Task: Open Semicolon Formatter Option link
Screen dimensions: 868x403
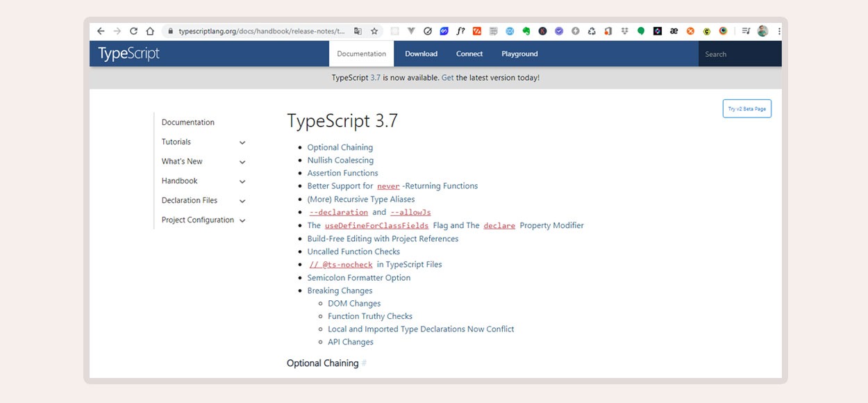Action: pos(359,278)
